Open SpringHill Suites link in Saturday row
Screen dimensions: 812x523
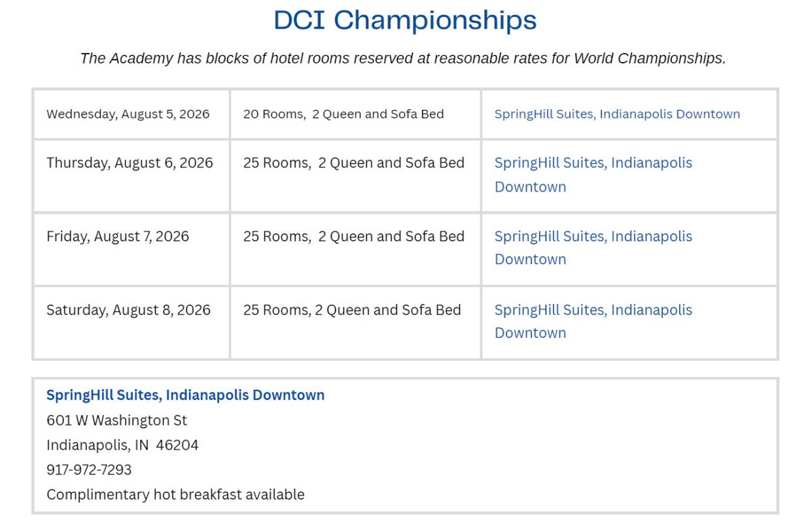pyautogui.click(x=593, y=310)
